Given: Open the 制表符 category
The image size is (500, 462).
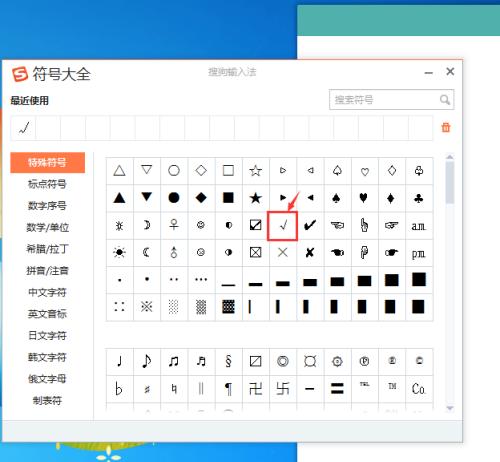Looking at the screenshot, I should (47, 400).
